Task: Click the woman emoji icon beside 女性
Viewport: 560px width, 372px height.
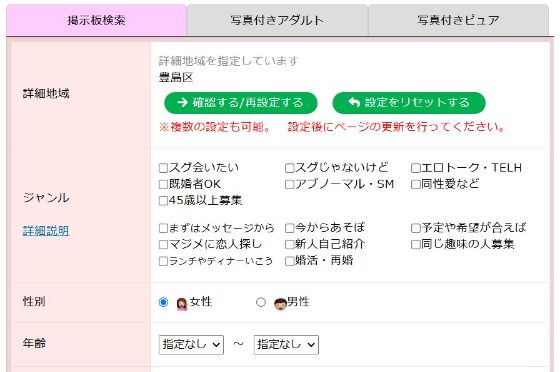Action: click(182, 304)
